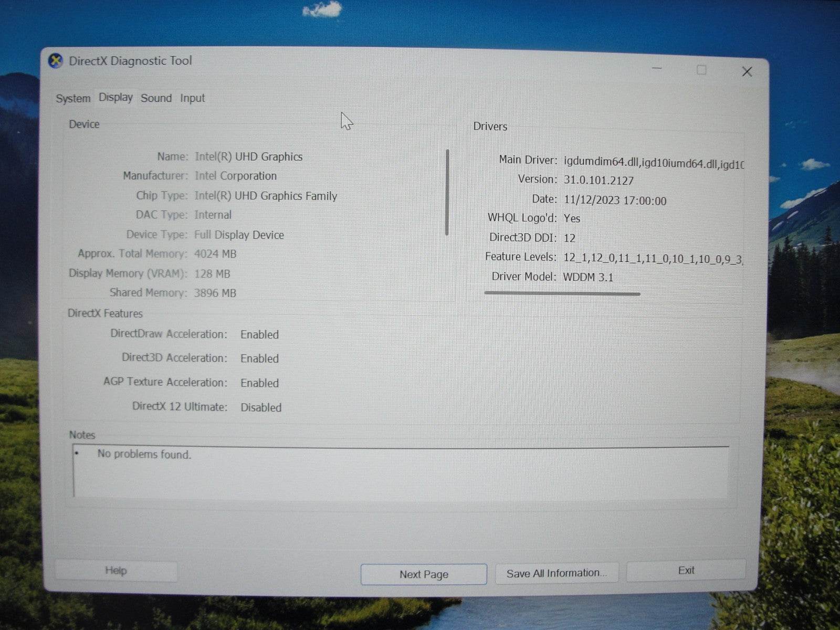Image resolution: width=840 pixels, height=630 pixels.
Task: Click the Next Page button
Action: [x=423, y=574]
